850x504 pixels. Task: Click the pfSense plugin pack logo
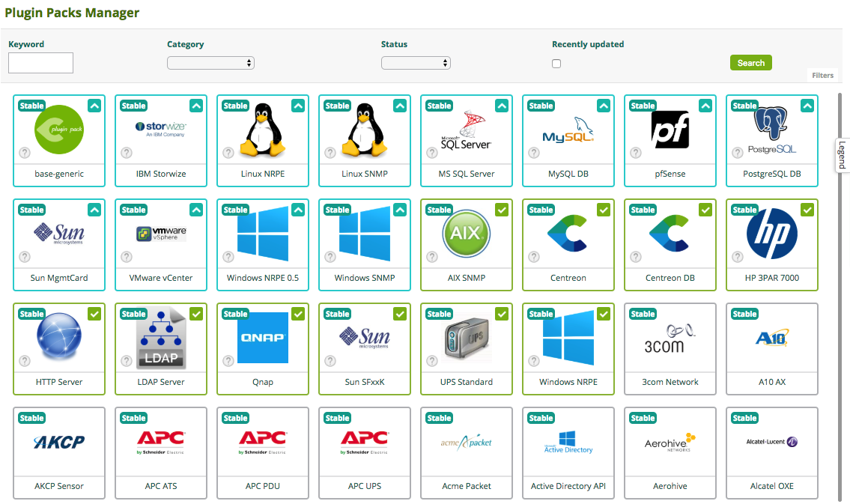point(670,130)
